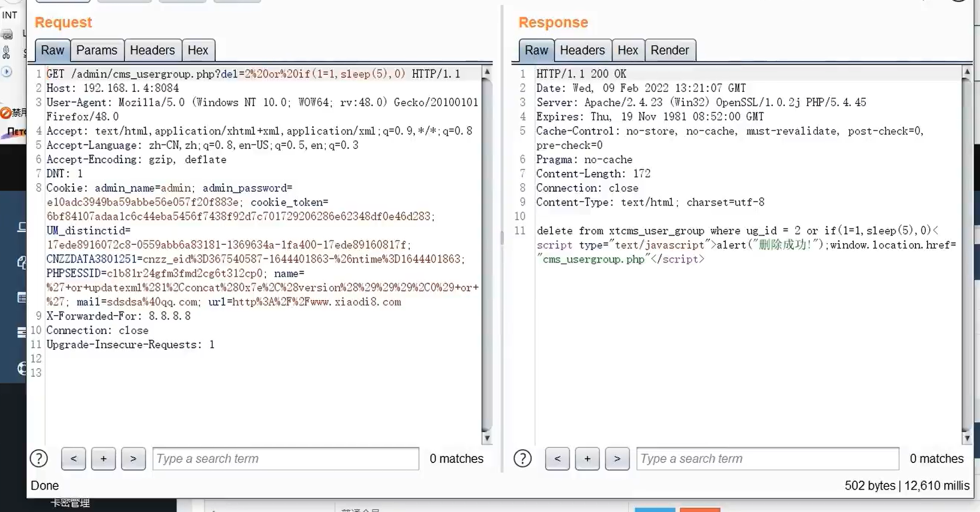Click the Server: Apache/2.4.23 response header
The image size is (980, 512).
(701, 102)
